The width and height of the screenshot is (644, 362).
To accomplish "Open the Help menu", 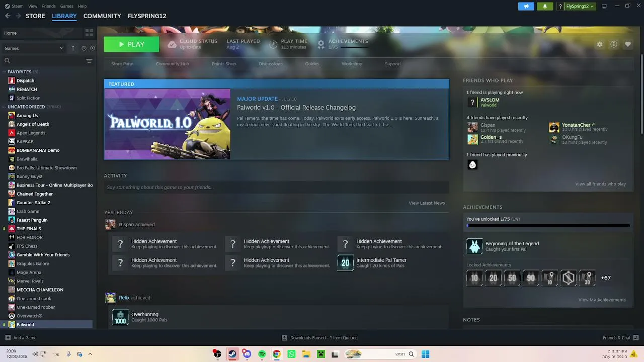I will [83, 6].
